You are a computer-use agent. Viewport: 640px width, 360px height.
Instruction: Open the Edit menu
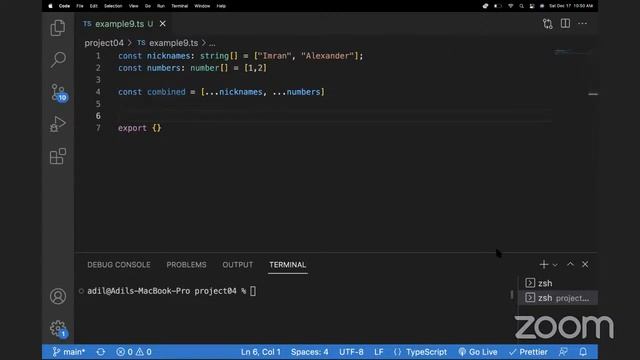[x=93, y=6]
